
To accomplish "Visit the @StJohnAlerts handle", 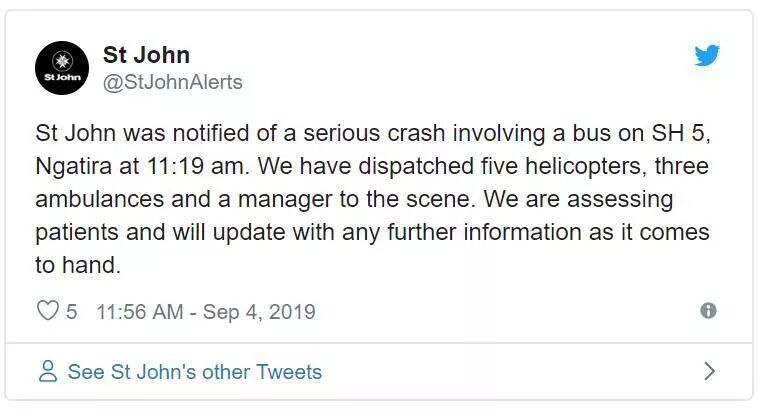I will pyautogui.click(x=172, y=82).
